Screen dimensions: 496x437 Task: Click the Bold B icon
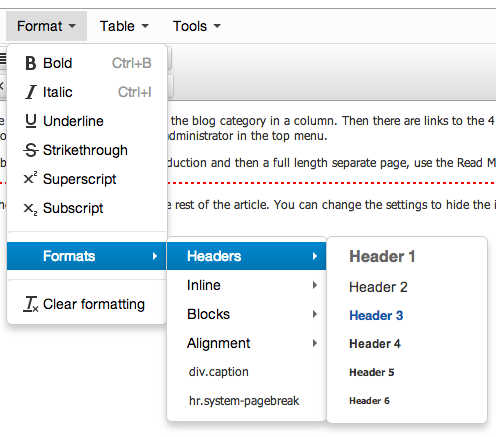click(x=31, y=63)
